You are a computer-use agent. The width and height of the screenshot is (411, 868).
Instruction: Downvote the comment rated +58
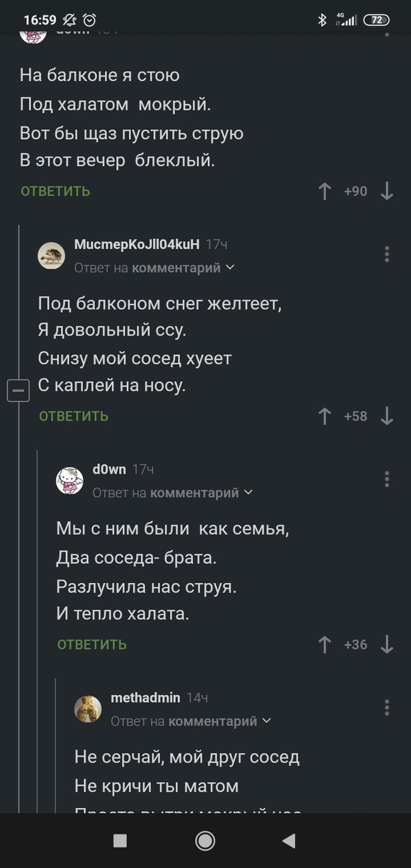(387, 416)
